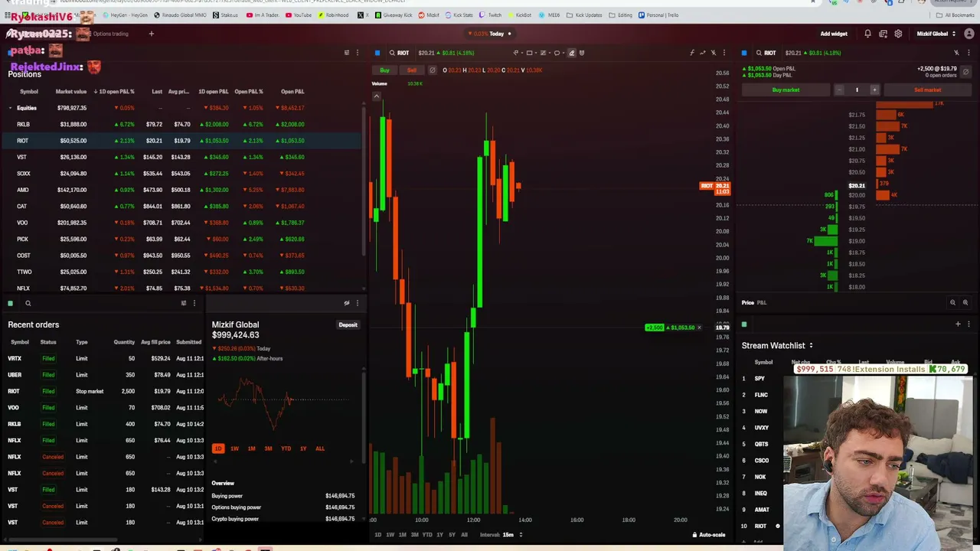Expand the rectangle tool options arrow
980x551 pixels.
(x=534, y=53)
